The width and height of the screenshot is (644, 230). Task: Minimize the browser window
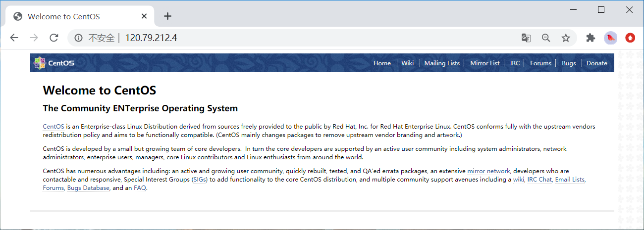573,9
